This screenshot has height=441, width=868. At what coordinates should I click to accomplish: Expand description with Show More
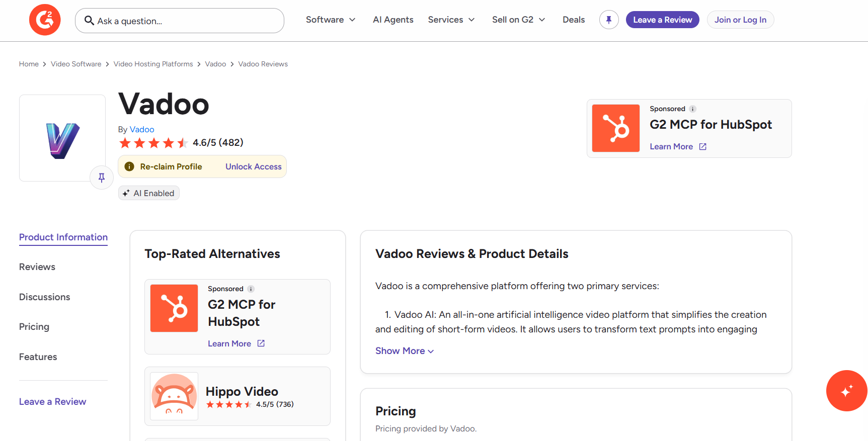tap(405, 351)
